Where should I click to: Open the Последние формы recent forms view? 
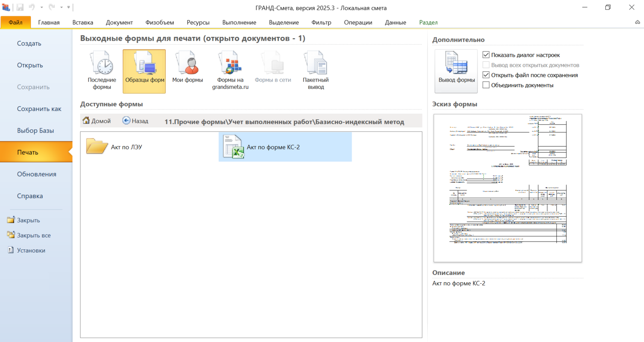pos(102,71)
